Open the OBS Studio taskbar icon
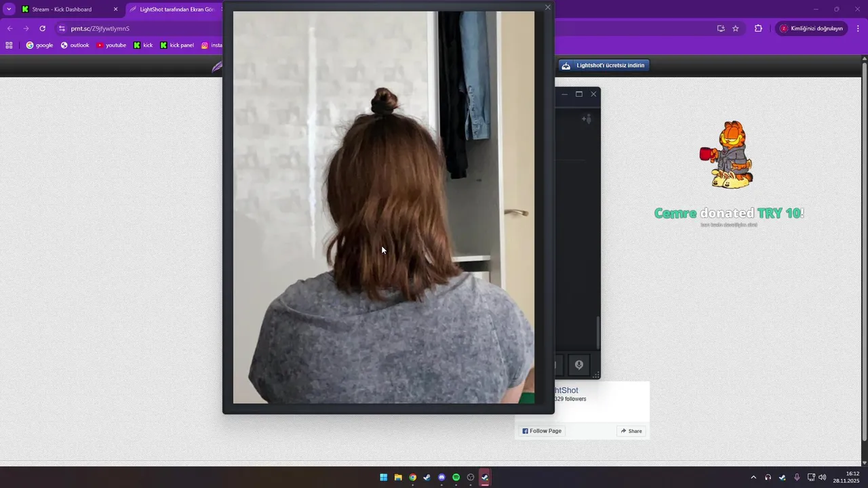The width and height of the screenshot is (868, 488). (471, 477)
